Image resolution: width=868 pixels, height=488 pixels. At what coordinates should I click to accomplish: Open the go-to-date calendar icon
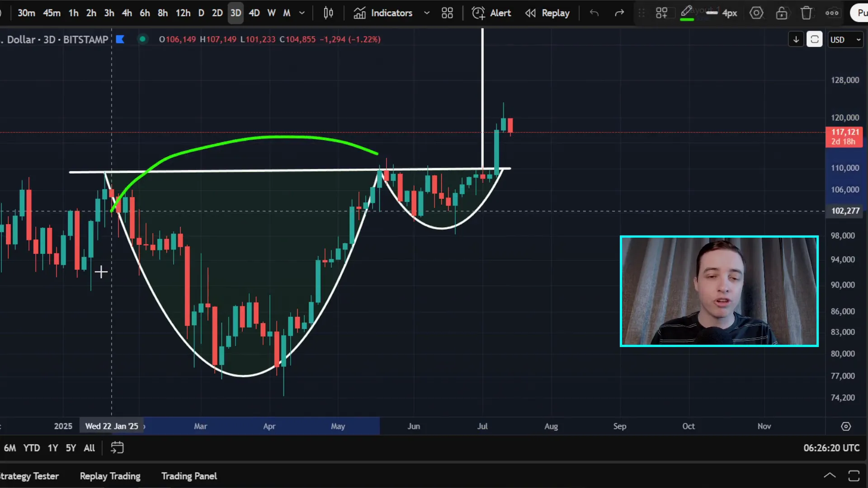coord(117,448)
